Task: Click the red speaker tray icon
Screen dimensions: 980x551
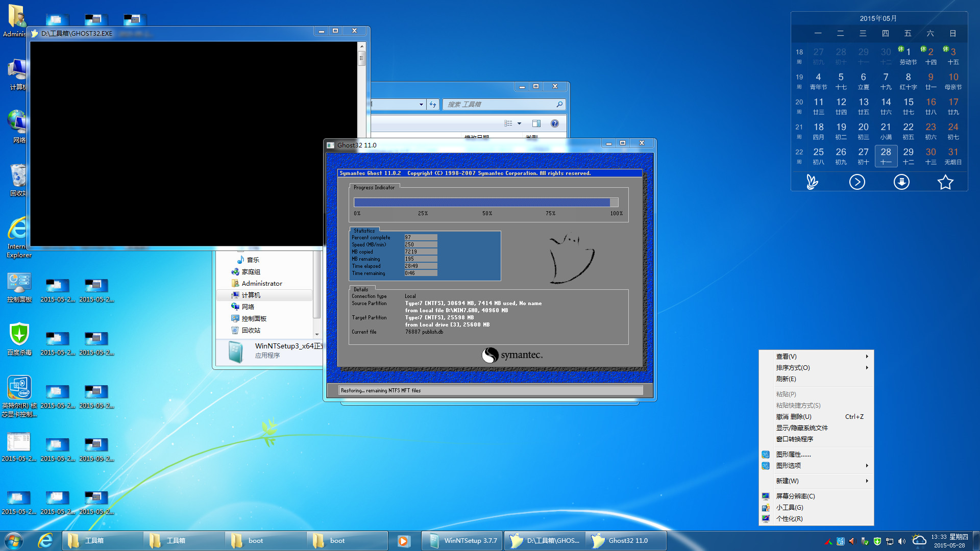Action: 852,541
